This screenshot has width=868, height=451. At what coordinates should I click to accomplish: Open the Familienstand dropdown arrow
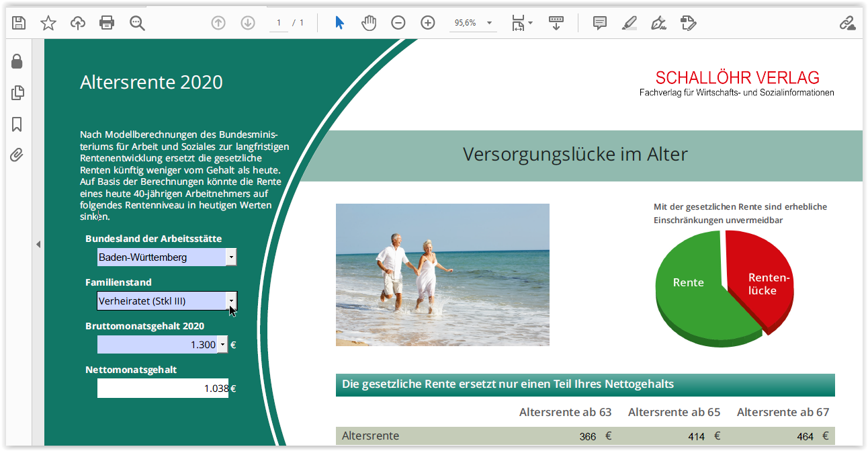(231, 300)
